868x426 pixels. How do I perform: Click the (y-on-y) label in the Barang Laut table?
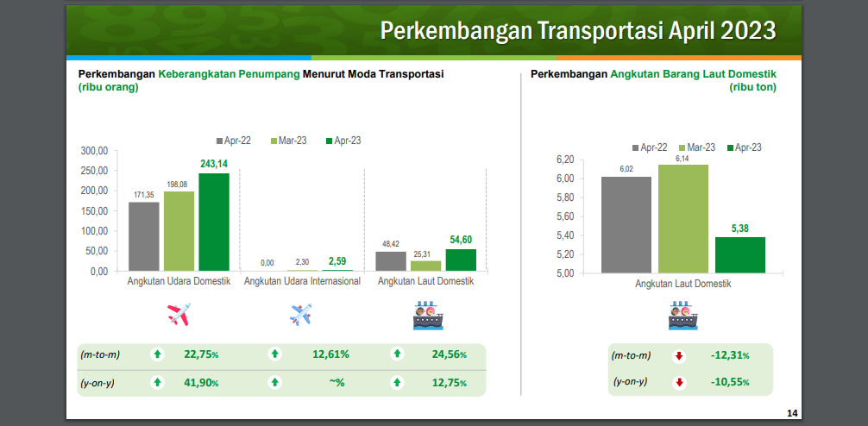click(x=631, y=381)
